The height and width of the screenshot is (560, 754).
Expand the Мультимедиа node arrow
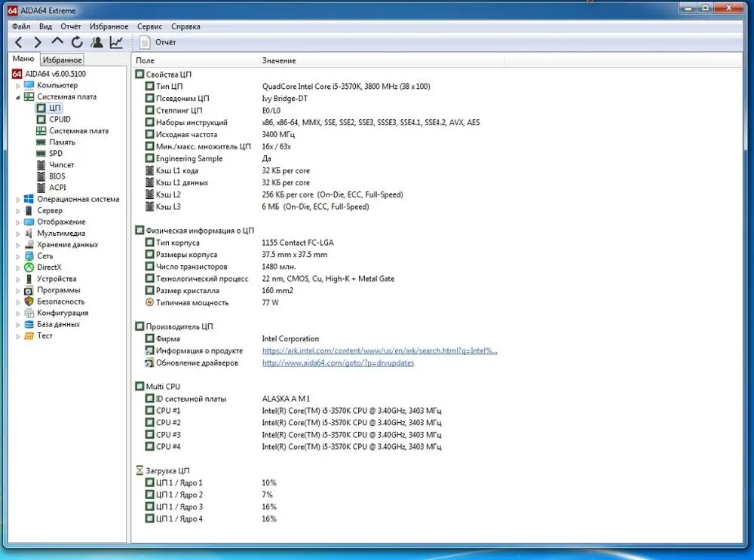[18, 234]
